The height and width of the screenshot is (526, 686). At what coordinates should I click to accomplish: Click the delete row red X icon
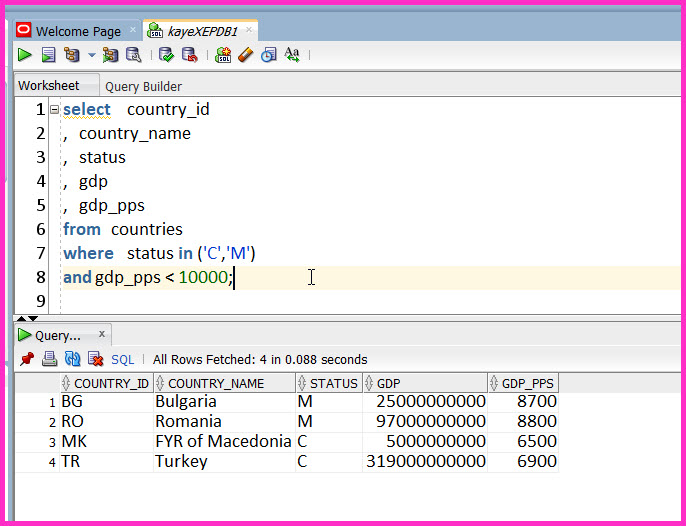click(95, 359)
